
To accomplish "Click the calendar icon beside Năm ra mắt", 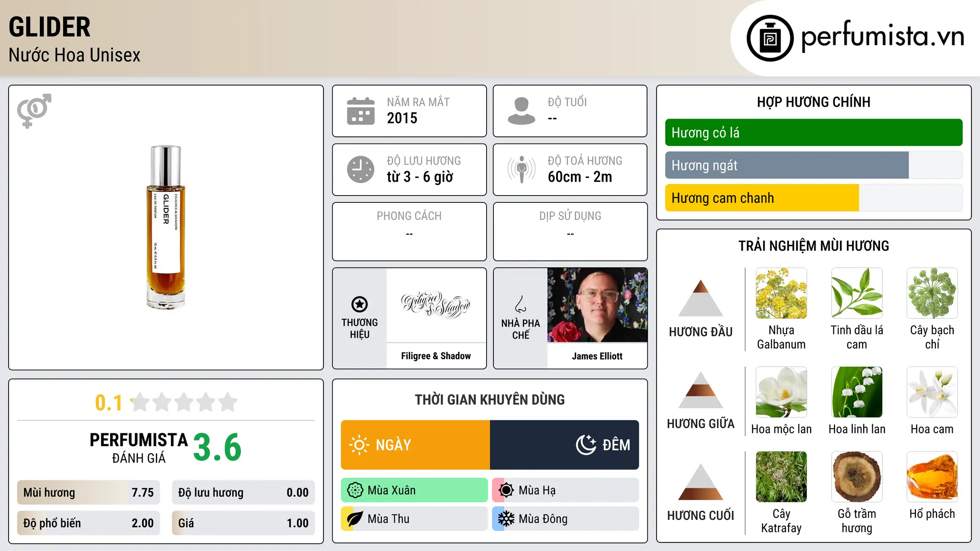I will tap(361, 111).
